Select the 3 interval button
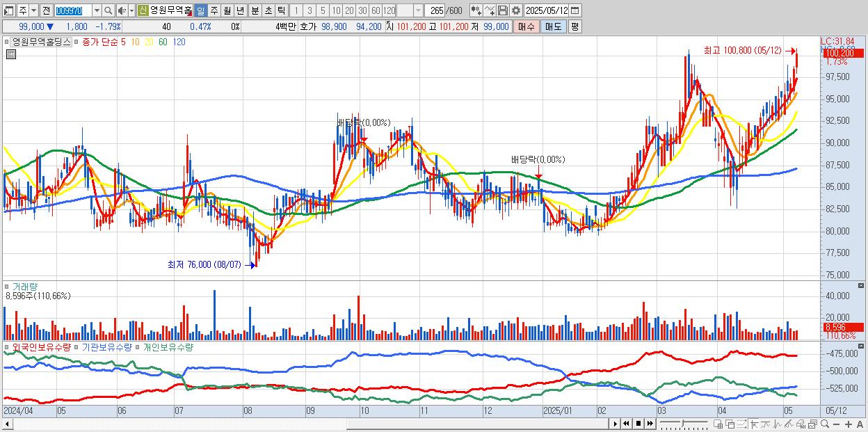 pos(310,10)
